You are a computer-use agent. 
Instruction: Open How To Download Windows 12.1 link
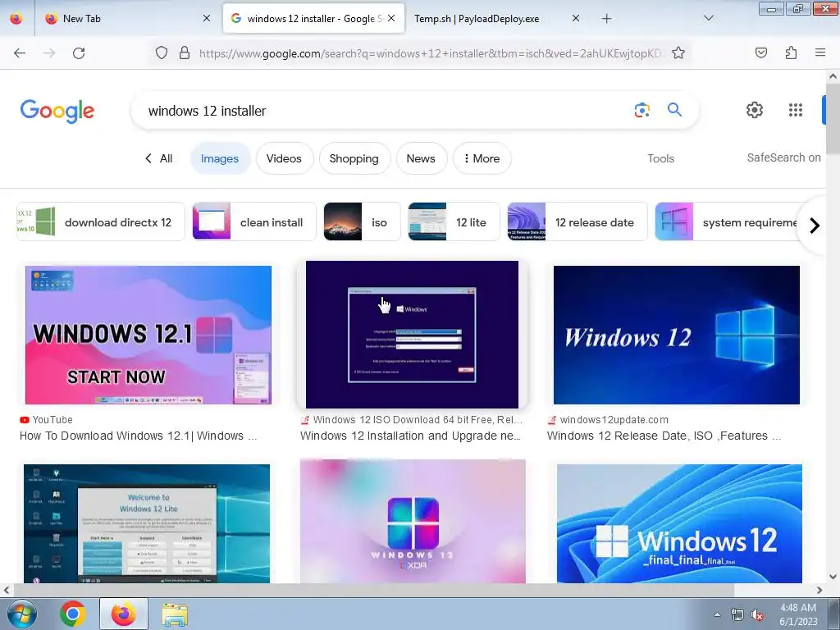[x=138, y=436]
